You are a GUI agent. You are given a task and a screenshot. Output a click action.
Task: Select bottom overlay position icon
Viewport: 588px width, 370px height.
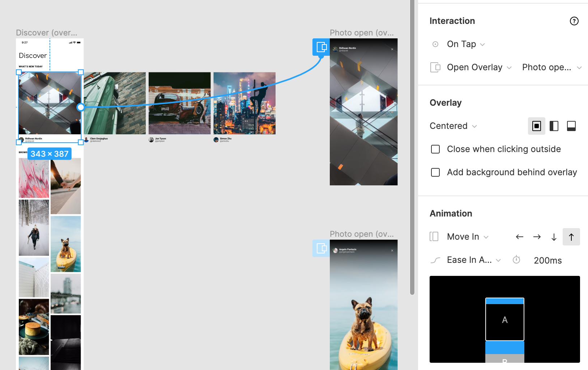click(x=571, y=126)
